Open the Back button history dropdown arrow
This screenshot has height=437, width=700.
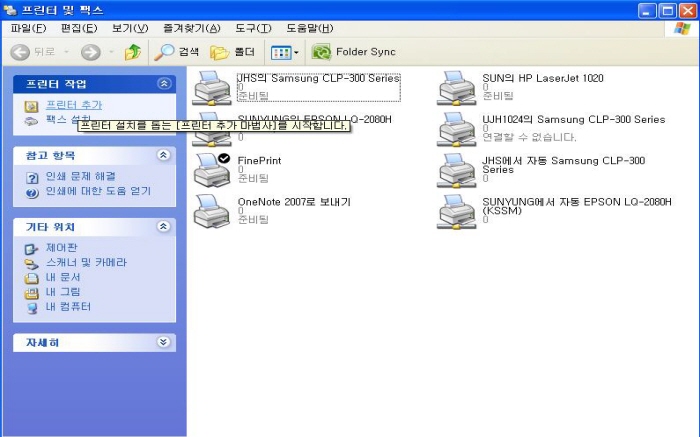point(67,52)
